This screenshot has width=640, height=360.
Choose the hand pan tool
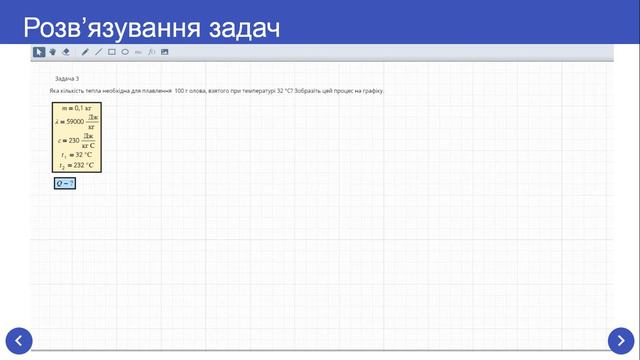[53, 52]
